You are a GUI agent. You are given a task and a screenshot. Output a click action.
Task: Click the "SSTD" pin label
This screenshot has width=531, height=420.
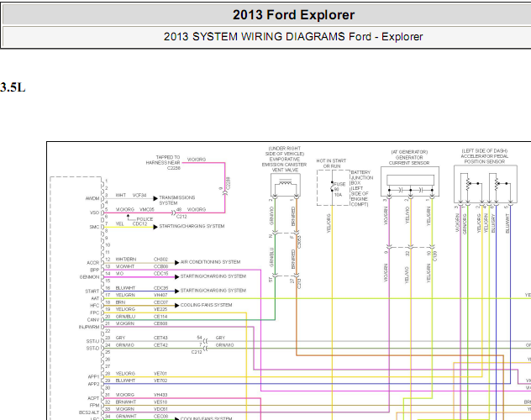[92, 349]
